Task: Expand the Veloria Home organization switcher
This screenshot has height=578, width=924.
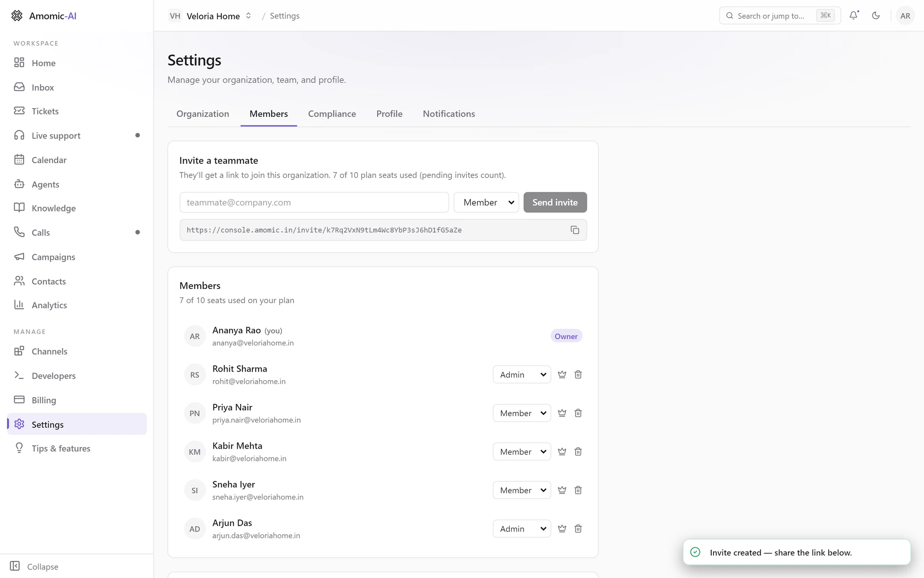Action: click(x=210, y=16)
